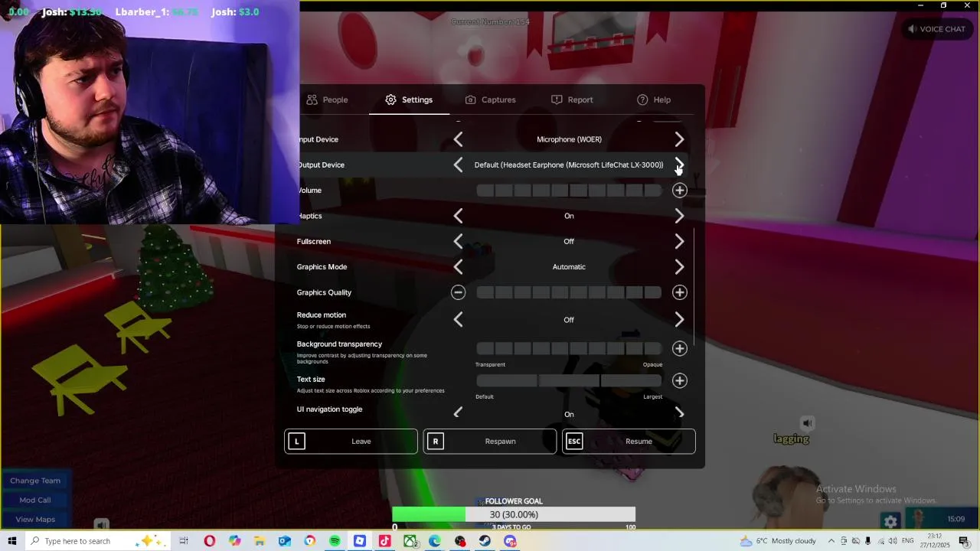This screenshot has height=551, width=980.
Task: Change Graphics Mode with right arrow
Action: pos(679,266)
